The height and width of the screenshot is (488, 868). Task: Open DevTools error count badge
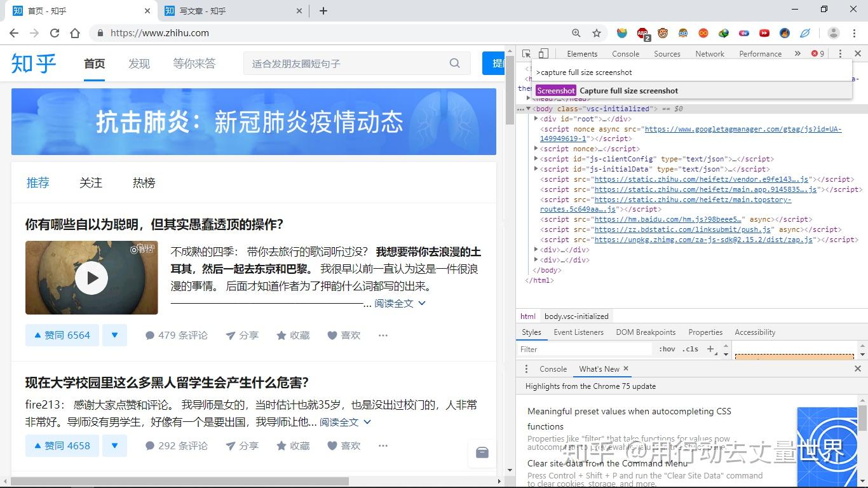(817, 53)
